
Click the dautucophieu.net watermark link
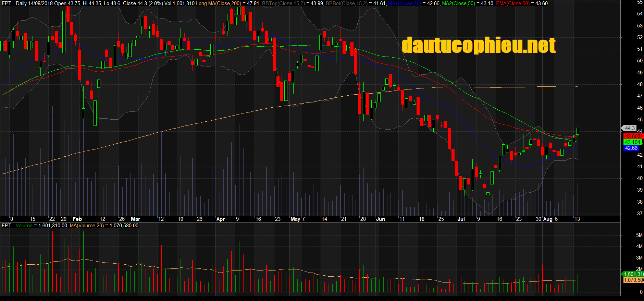point(478,46)
